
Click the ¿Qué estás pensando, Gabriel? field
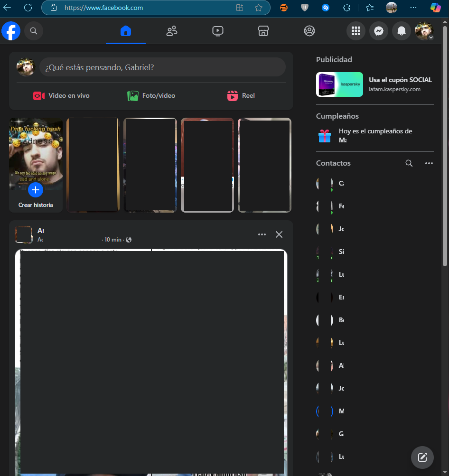(163, 67)
